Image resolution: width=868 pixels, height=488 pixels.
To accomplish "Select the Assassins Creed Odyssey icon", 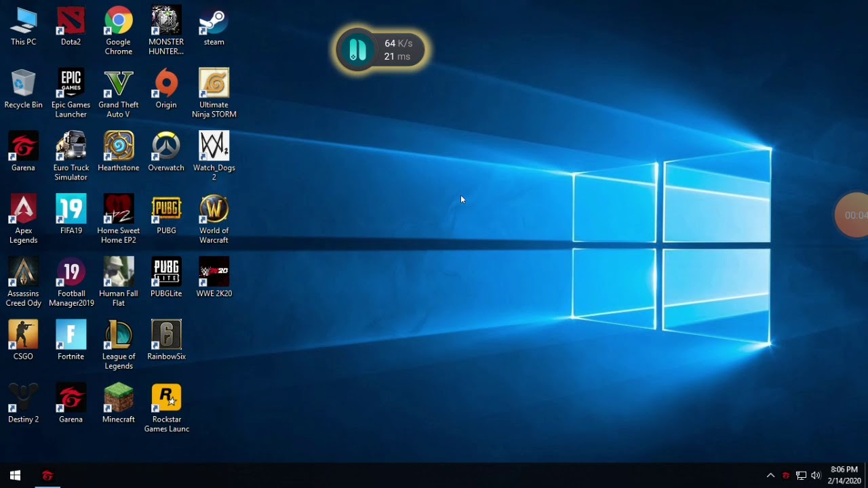I will [x=23, y=283].
